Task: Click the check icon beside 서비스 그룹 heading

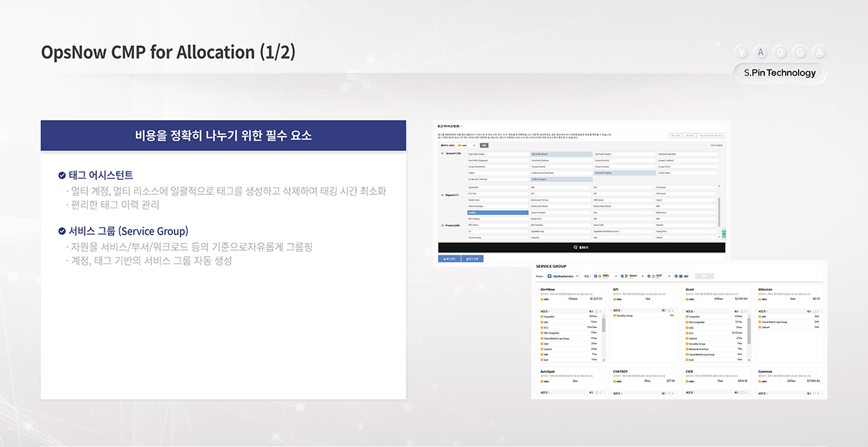Action: (62, 231)
